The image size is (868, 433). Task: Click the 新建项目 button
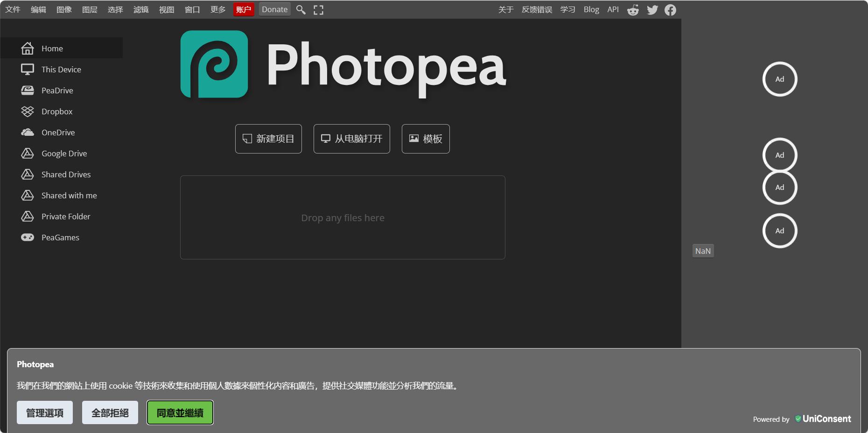click(268, 139)
